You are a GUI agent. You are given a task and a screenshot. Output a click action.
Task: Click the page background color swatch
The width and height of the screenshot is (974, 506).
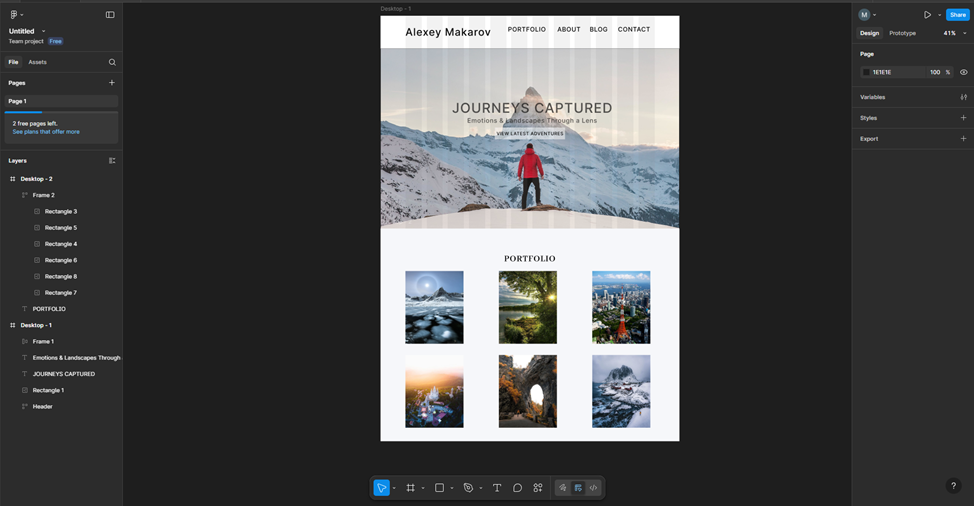click(866, 72)
